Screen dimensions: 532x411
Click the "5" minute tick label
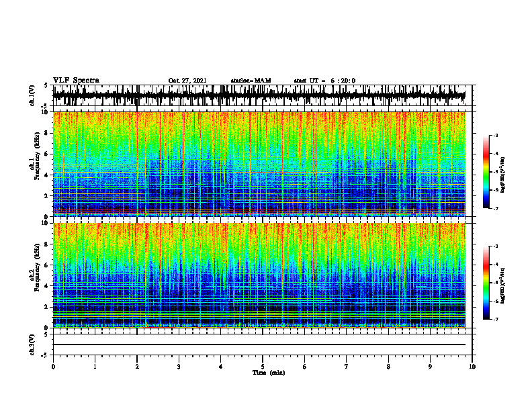(x=263, y=367)
